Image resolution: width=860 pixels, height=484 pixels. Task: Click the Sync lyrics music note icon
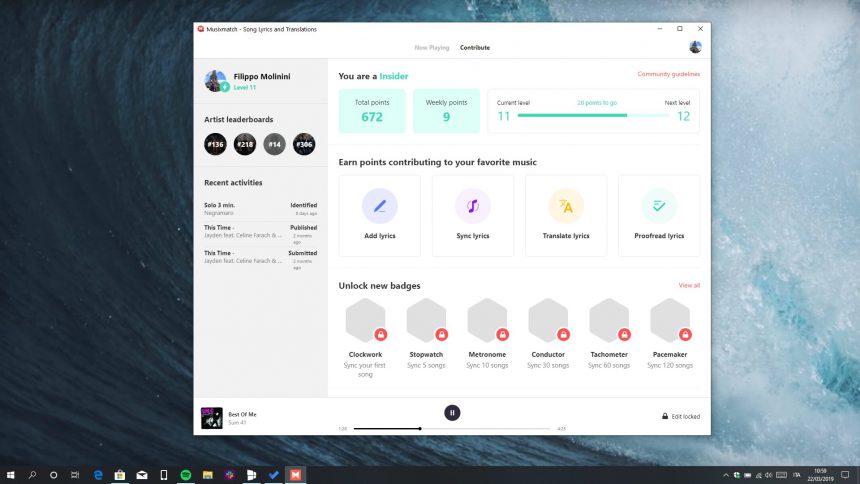pos(473,206)
